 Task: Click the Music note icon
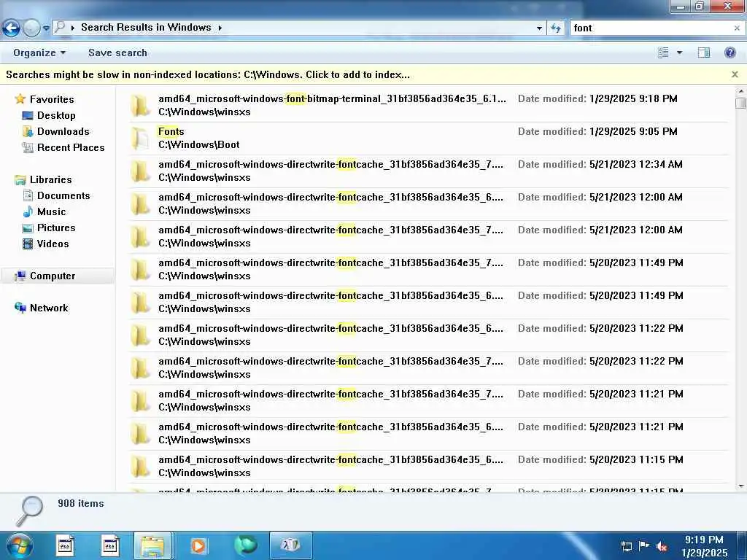coord(28,211)
